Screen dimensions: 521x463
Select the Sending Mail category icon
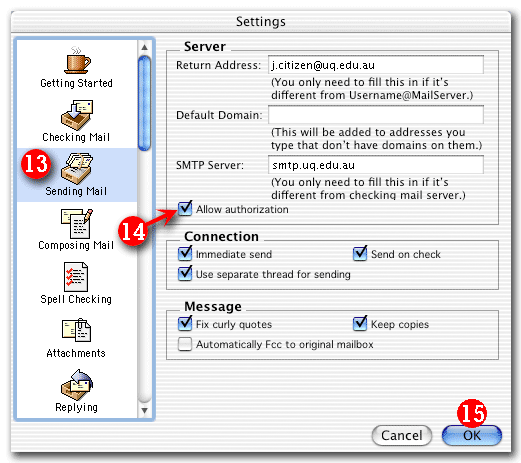(77, 168)
